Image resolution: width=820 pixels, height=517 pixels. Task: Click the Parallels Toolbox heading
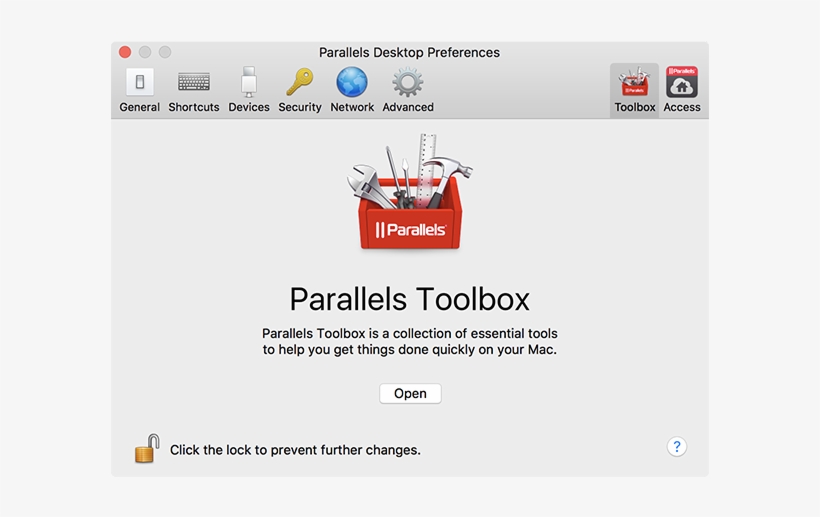pyautogui.click(x=409, y=299)
